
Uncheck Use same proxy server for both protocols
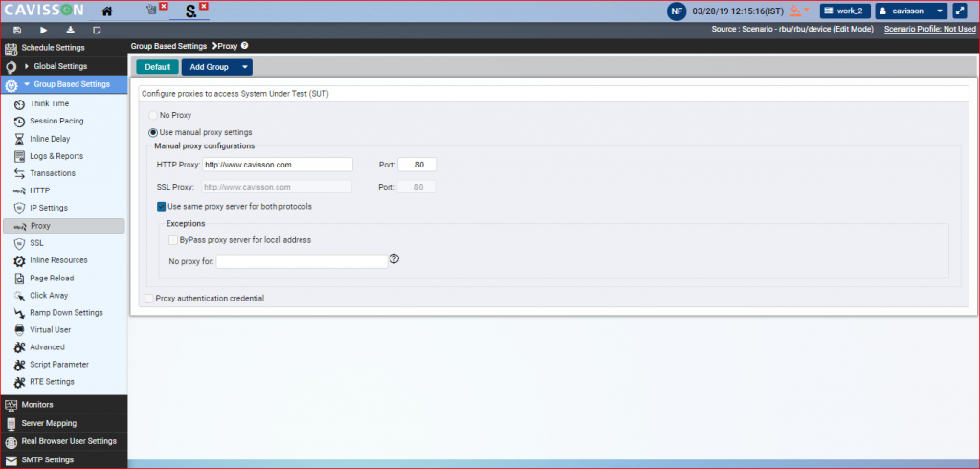point(161,206)
